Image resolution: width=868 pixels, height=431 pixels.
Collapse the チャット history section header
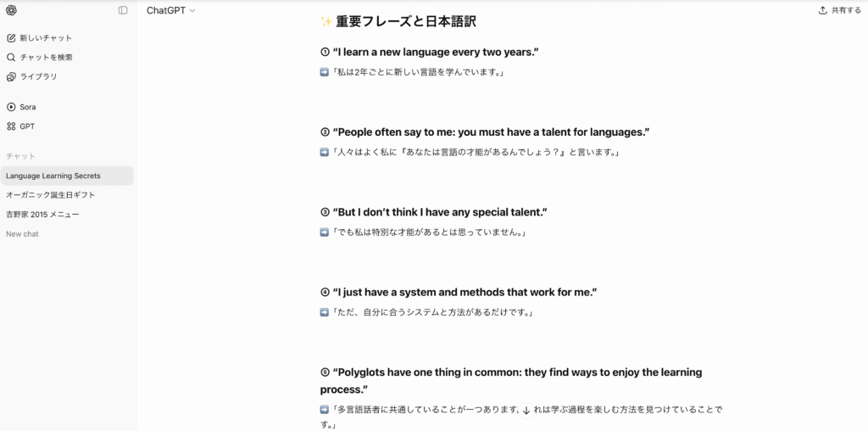point(20,156)
